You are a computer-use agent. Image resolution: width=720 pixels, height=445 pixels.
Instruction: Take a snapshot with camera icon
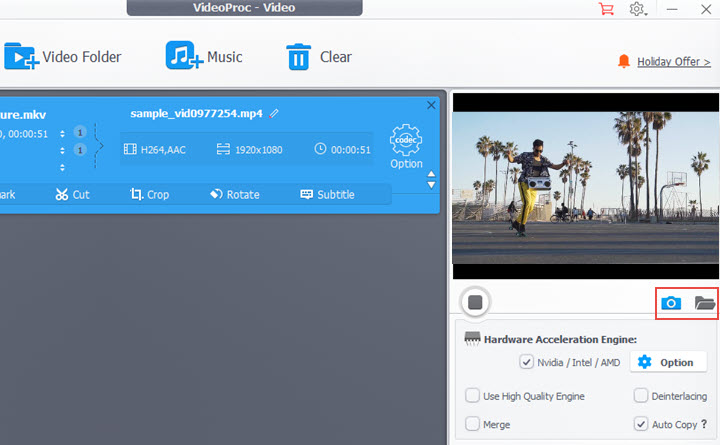tap(671, 303)
